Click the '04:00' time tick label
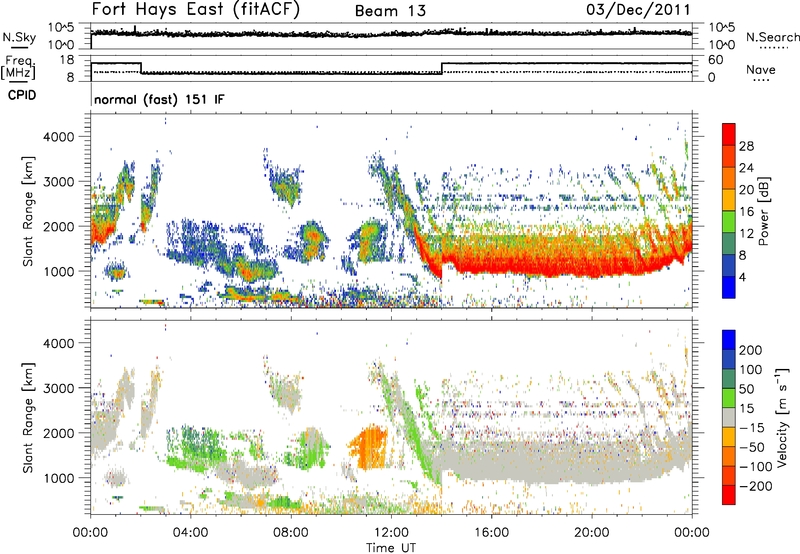 190,533
